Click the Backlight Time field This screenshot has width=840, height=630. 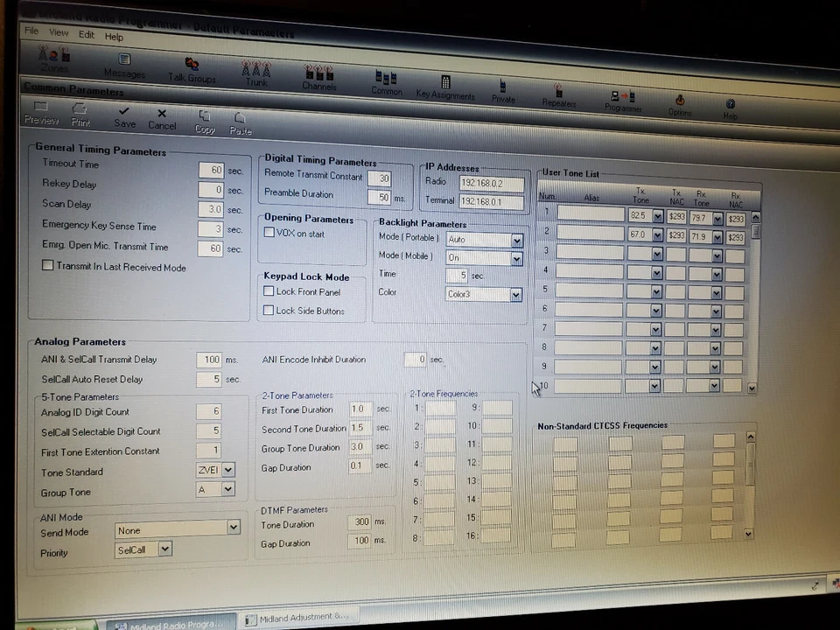(457, 276)
